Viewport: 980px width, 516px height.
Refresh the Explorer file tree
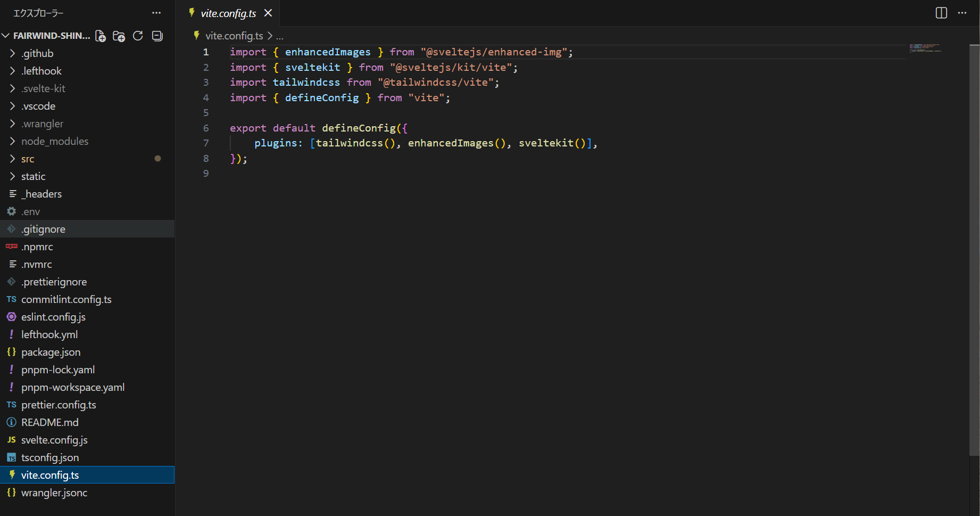click(x=138, y=36)
